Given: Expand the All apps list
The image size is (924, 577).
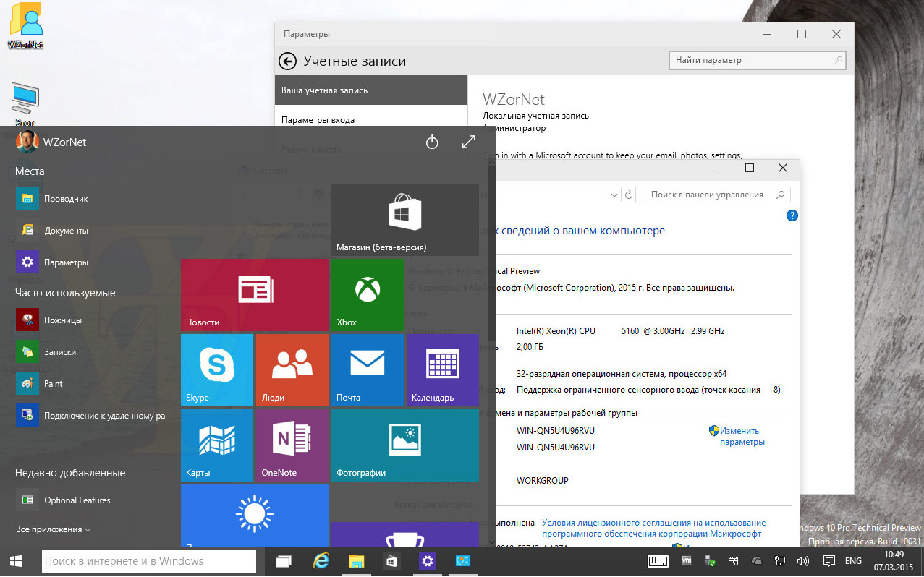Looking at the screenshot, I should tap(53, 529).
